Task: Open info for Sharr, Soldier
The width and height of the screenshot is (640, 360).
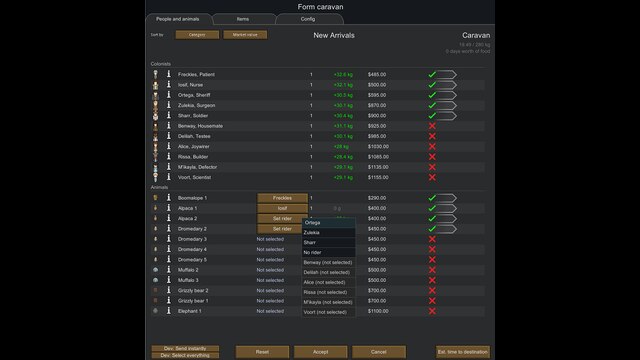Action: coord(169,116)
